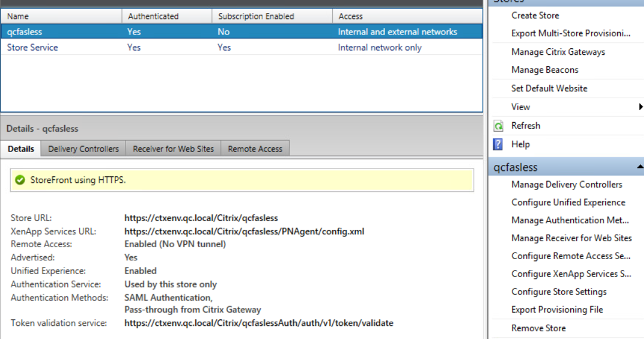Screen dimensions: 644x339
Task: Open the Receiver for Web Sites tab
Action: [173, 149]
